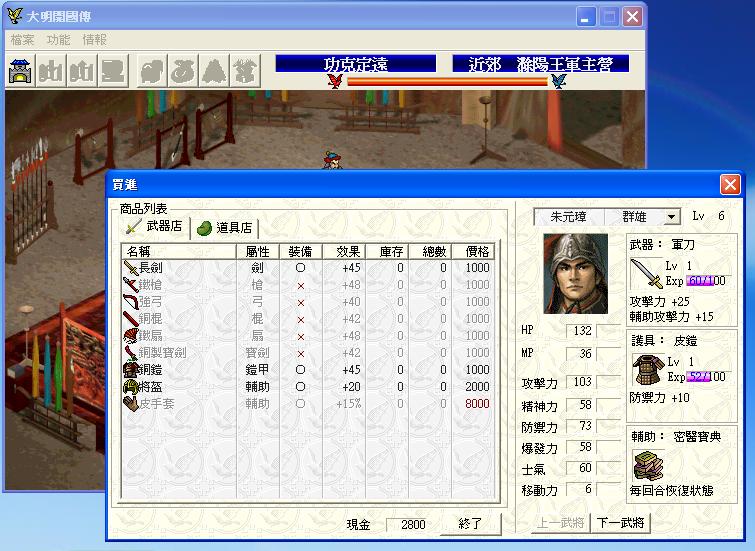The width and height of the screenshot is (755, 551).
Task: Click the castle gate toolbar icon
Action: pyautogui.click(x=20, y=70)
